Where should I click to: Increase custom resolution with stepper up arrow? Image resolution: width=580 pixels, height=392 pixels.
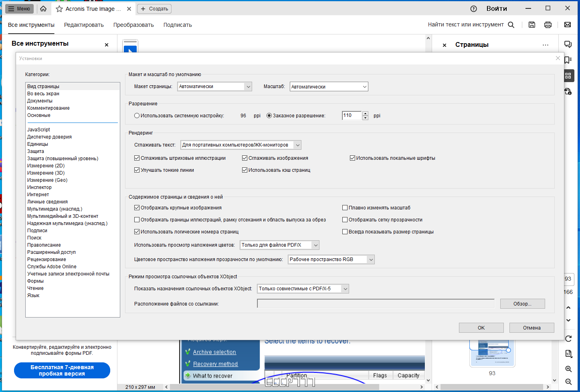(x=365, y=113)
